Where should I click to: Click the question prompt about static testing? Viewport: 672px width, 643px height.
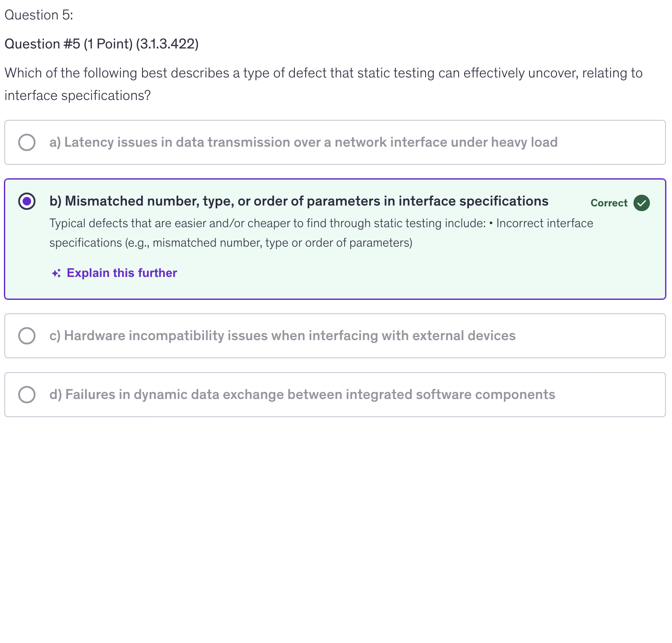323,84
